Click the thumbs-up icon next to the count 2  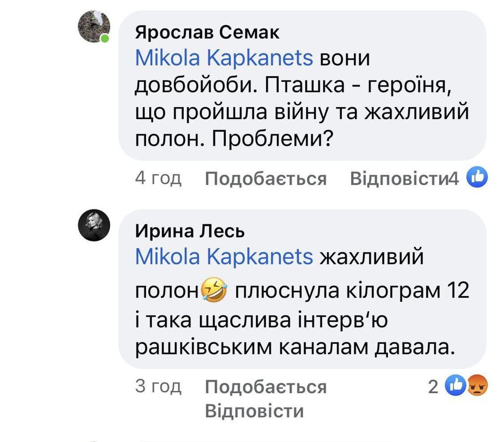coord(456,386)
